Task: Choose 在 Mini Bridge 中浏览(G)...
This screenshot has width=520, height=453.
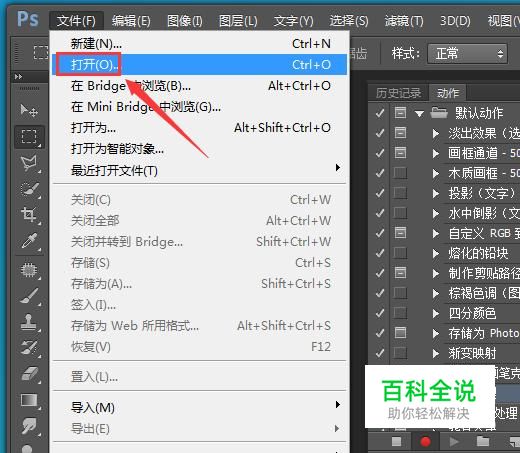Action: (199, 107)
